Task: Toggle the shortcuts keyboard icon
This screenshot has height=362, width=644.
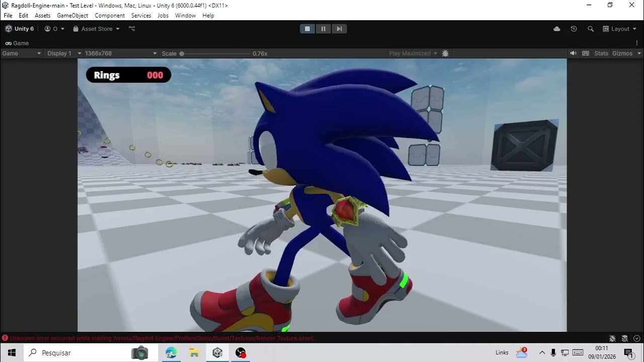Action: click(x=586, y=53)
